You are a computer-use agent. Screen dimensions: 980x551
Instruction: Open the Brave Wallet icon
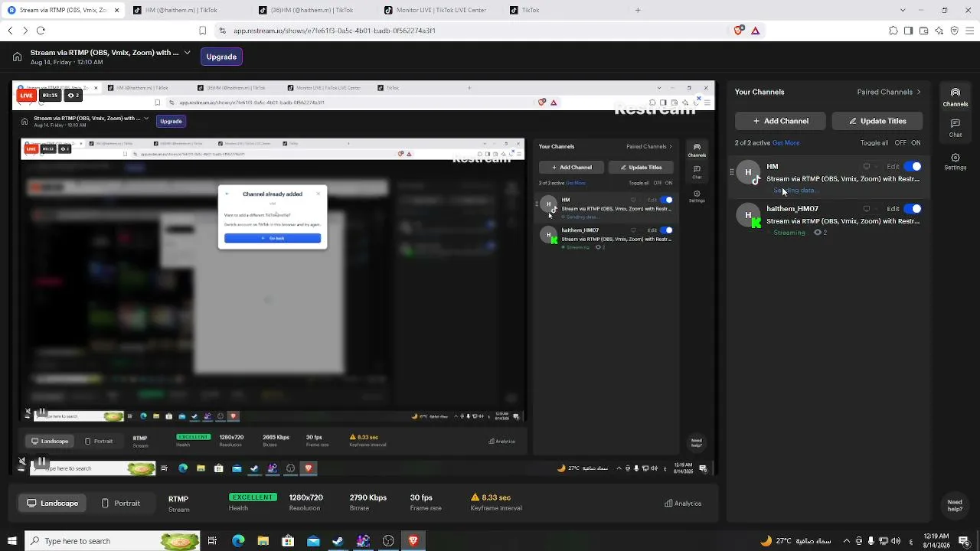pyautogui.click(x=924, y=31)
